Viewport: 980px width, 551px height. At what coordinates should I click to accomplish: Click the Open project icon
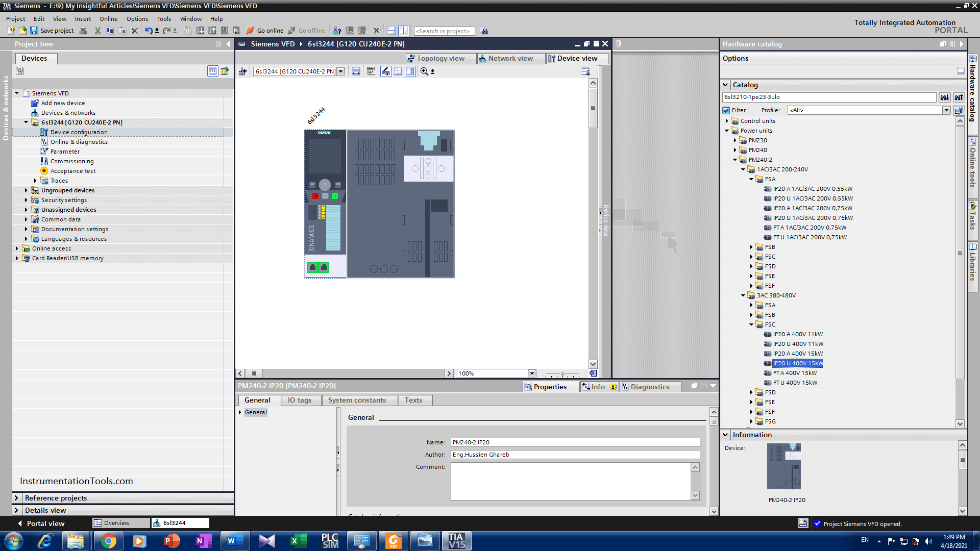tap(22, 31)
